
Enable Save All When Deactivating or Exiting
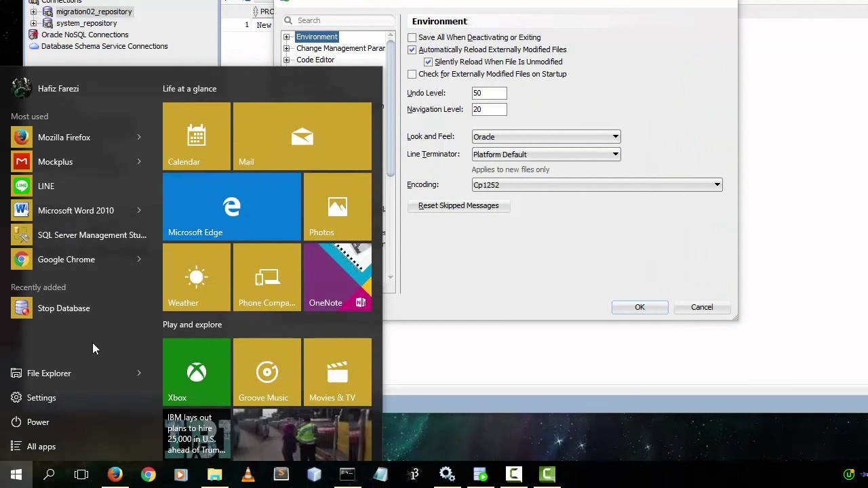pyautogui.click(x=412, y=37)
